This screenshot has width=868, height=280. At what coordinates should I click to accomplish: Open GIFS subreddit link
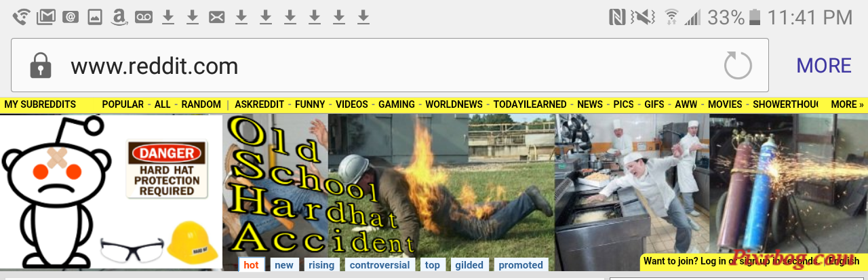click(x=654, y=104)
